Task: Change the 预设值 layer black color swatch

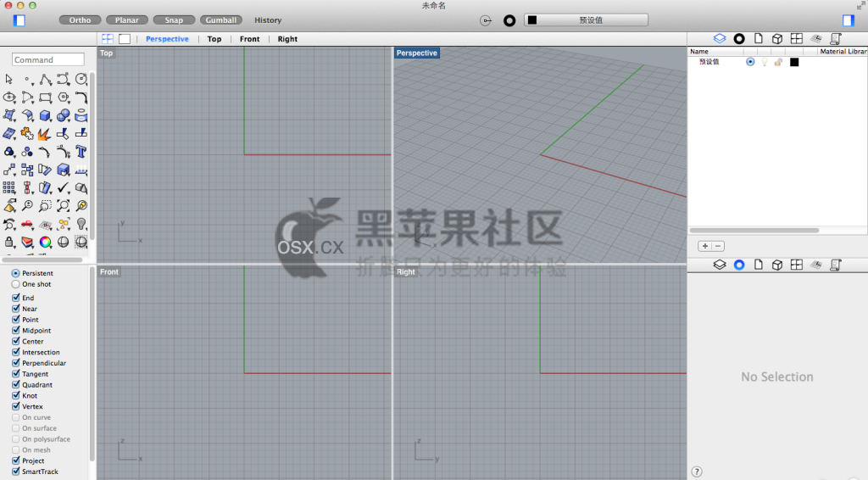Action: point(794,62)
